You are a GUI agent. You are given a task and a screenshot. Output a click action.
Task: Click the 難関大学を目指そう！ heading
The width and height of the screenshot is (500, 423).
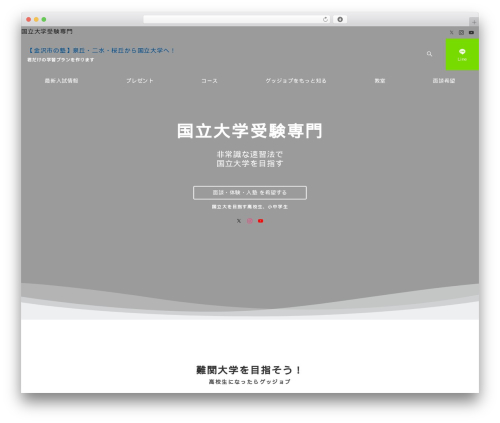[x=249, y=370]
